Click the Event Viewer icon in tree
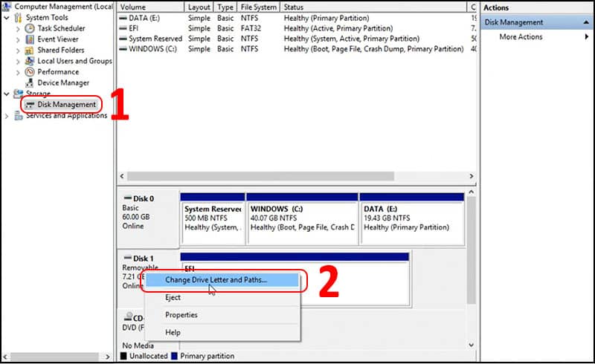This screenshot has height=364, width=595. coord(30,39)
